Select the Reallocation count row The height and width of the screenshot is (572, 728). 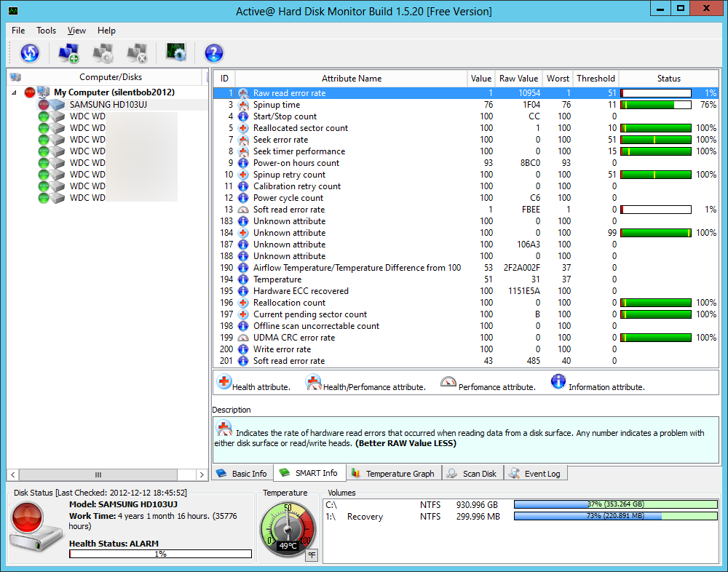pyautogui.click(x=466, y=303)
